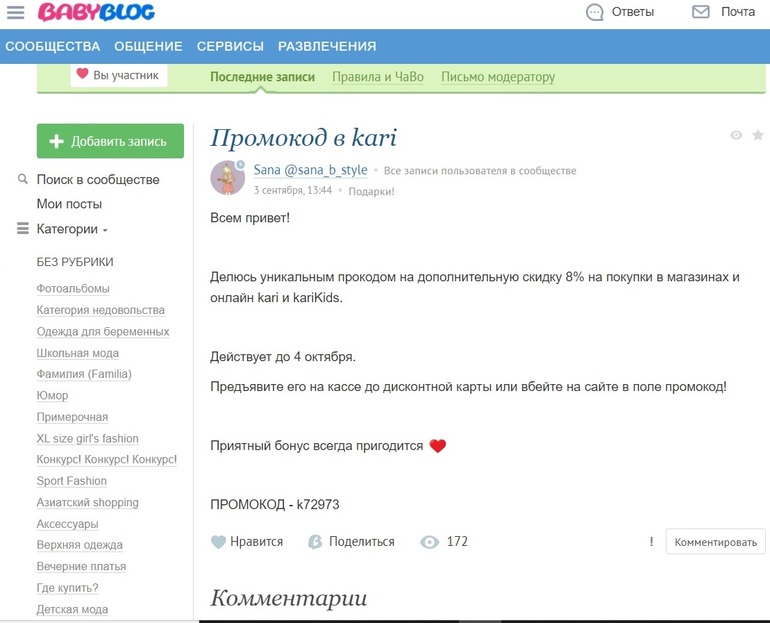Image resolution: width=770 pixels, height=623 pixels.
Task: Open Фамилия (Familia) category
Action: (x=84, y=374)
